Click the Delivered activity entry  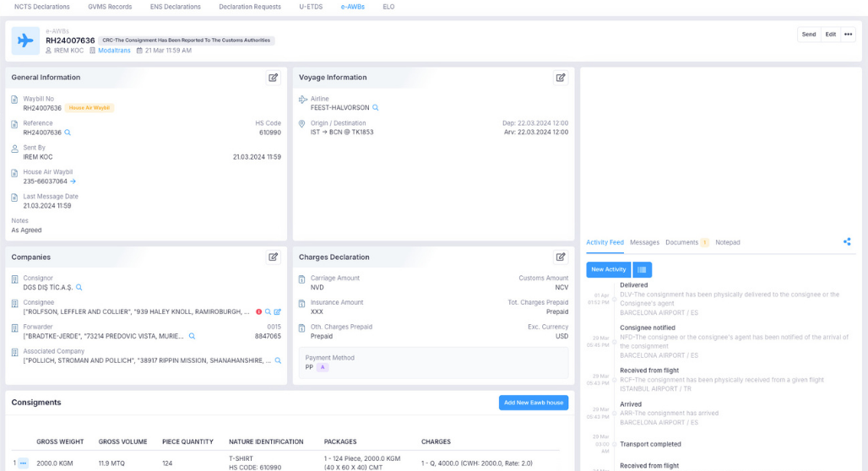[x=734, y=299]
